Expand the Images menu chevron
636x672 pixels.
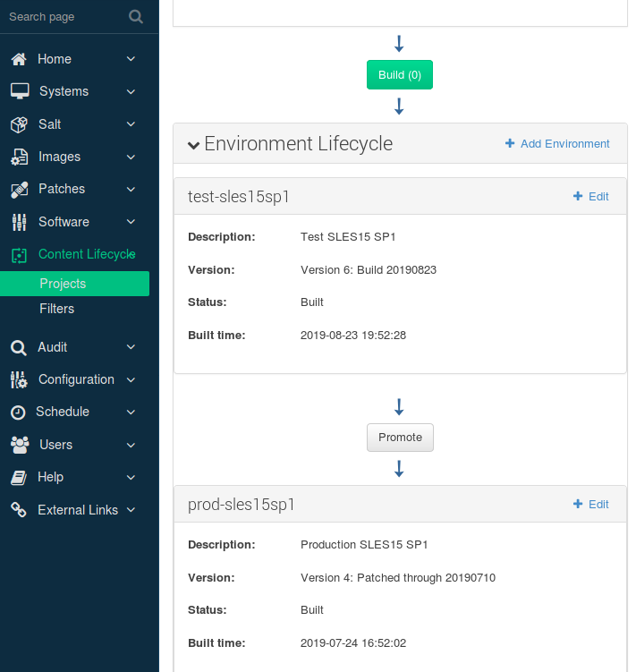(x=131, y=157)
